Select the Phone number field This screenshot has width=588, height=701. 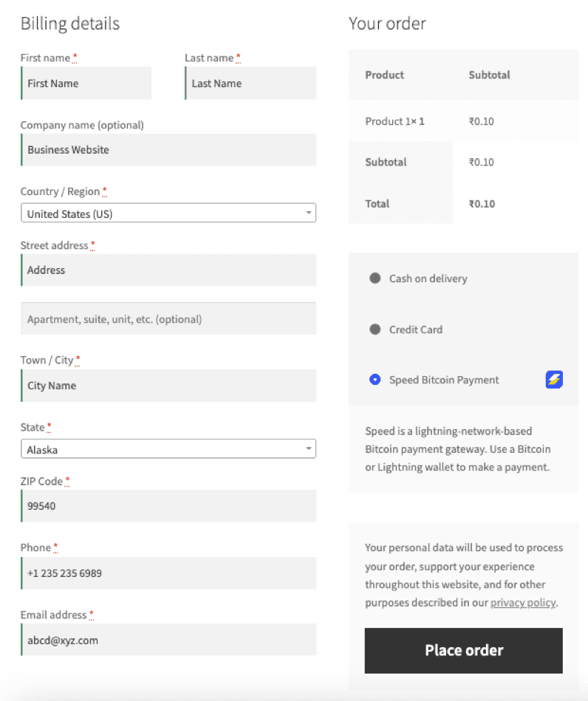click(168, 573)
